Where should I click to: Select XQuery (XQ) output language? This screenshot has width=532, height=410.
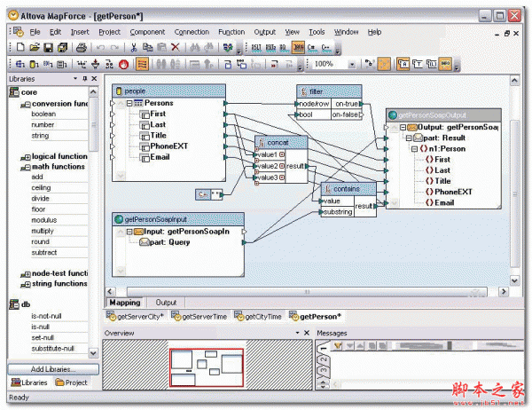[x=284, y=47]
